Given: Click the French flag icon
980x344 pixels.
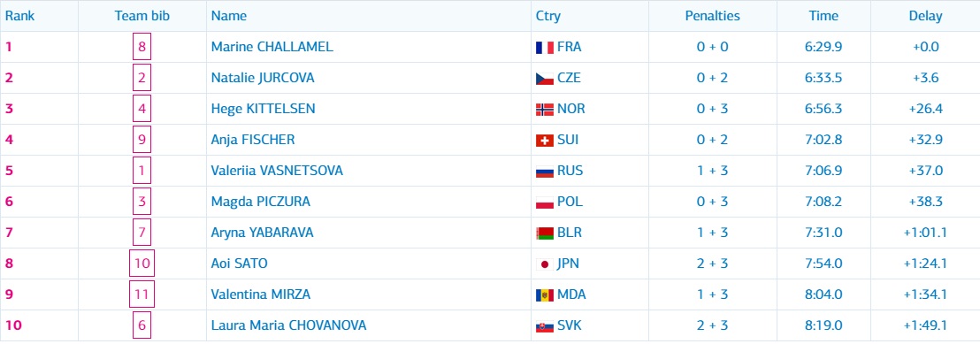Looking at the screenshot, I should point(544,48).
